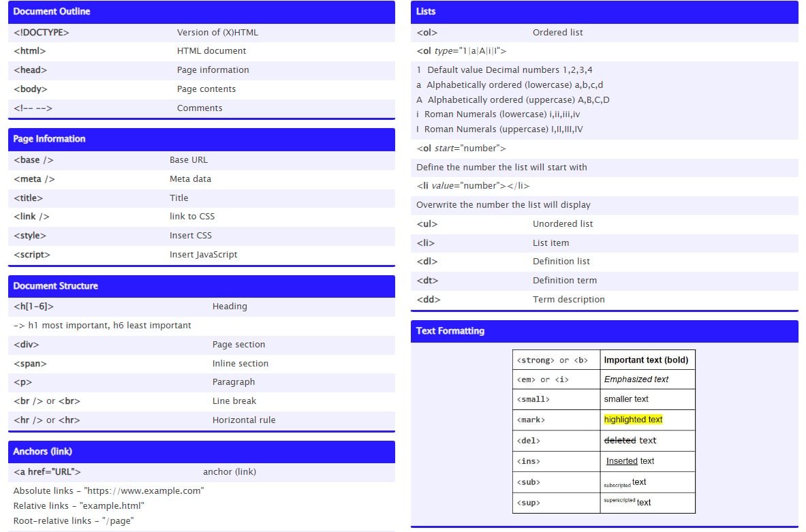Click the 'Inline section' description

point(240,363)
